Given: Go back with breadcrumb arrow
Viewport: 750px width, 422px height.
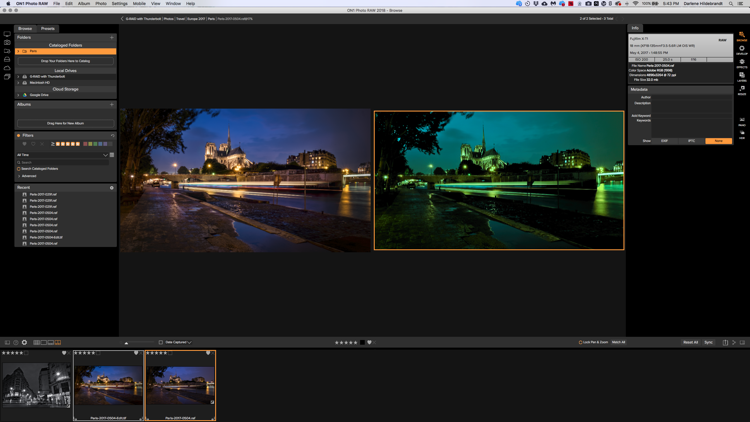Looking at the screenshot, I should pyautogui.click(x=122, y=19).
